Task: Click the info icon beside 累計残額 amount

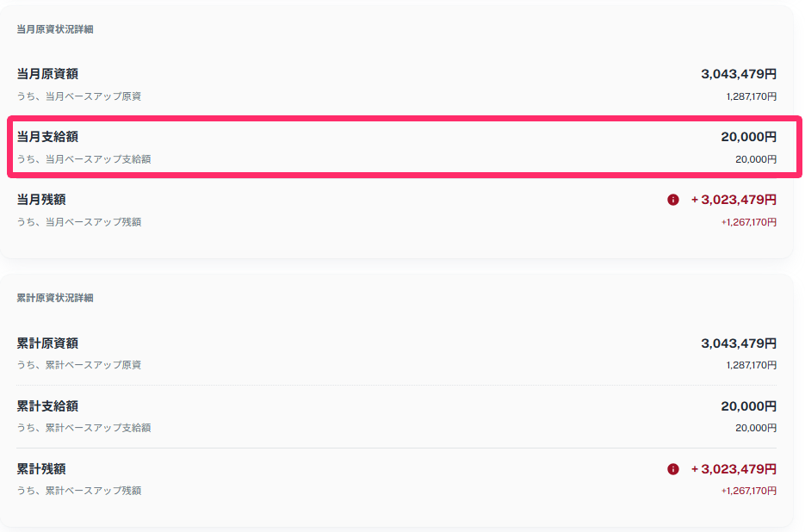Action: pos(673,469)
